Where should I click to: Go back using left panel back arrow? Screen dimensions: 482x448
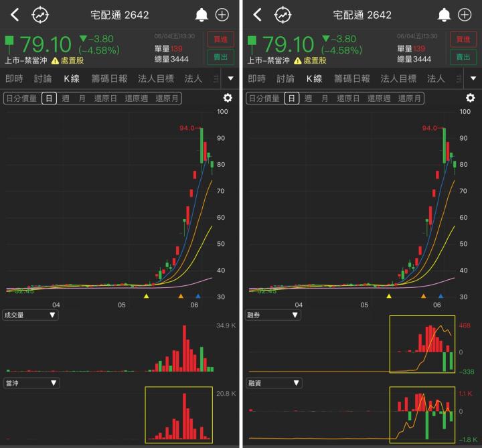[x=15, y=15]
